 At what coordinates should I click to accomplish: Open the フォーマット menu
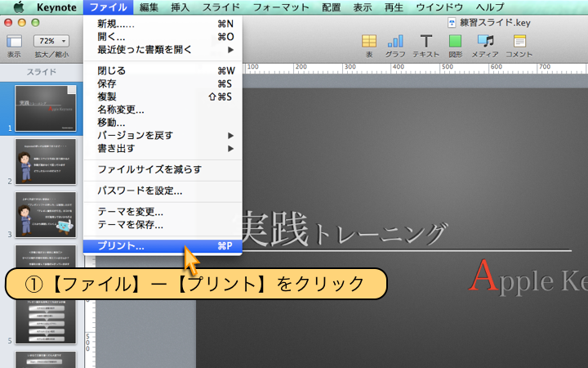pos(281,7)
